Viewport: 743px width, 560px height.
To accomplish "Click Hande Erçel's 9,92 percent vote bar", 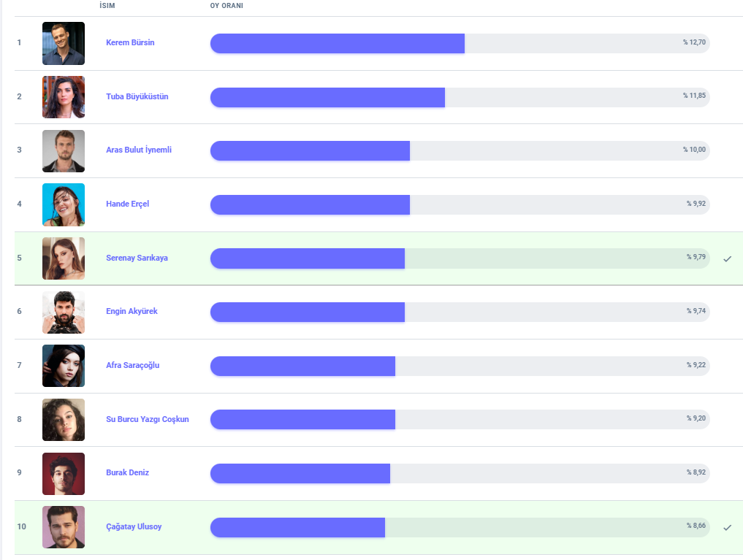I will pos(460,204).
